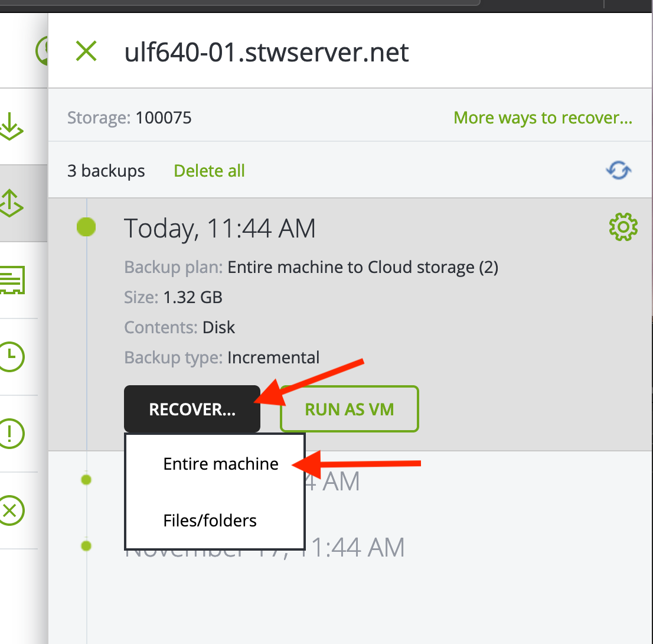Choose Files/folders from recover menu
Viewport: 653px width, 644px height.
tap(210, 521)
